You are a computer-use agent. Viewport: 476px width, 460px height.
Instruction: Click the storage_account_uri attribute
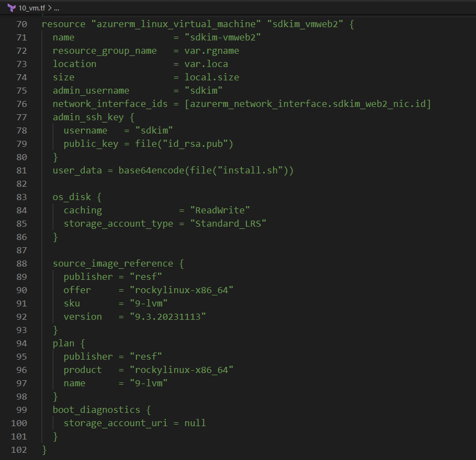click(115, 423)
